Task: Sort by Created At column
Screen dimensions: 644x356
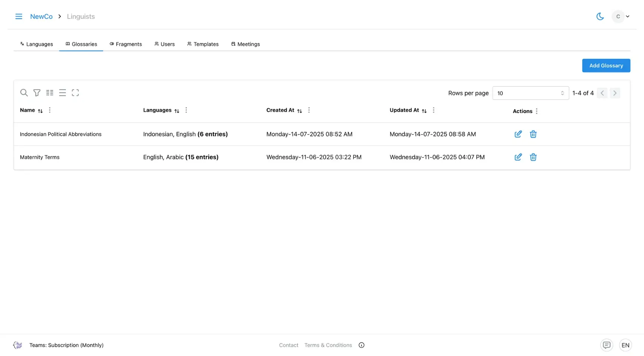Action: pyautogui.click(x=299, y=111)
